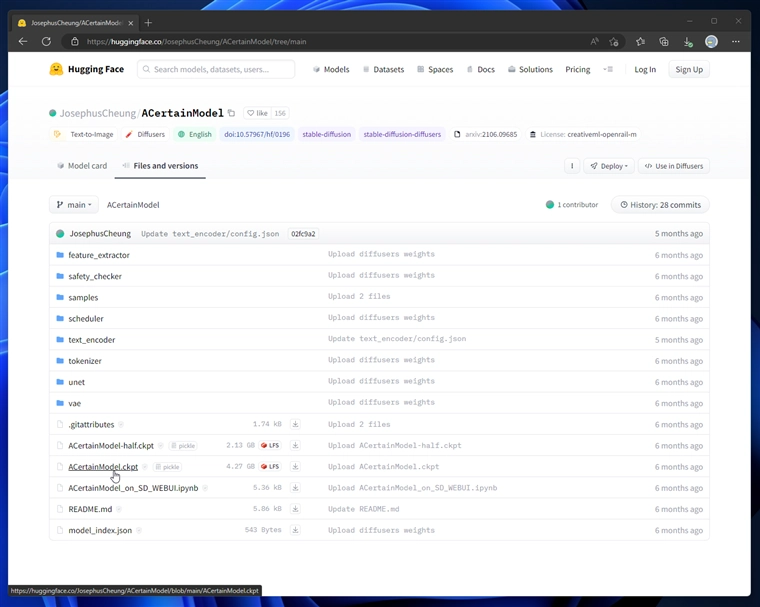Open browser favorites list icon
The width and height of the screenshot is (760, 607).
[640, 42]
